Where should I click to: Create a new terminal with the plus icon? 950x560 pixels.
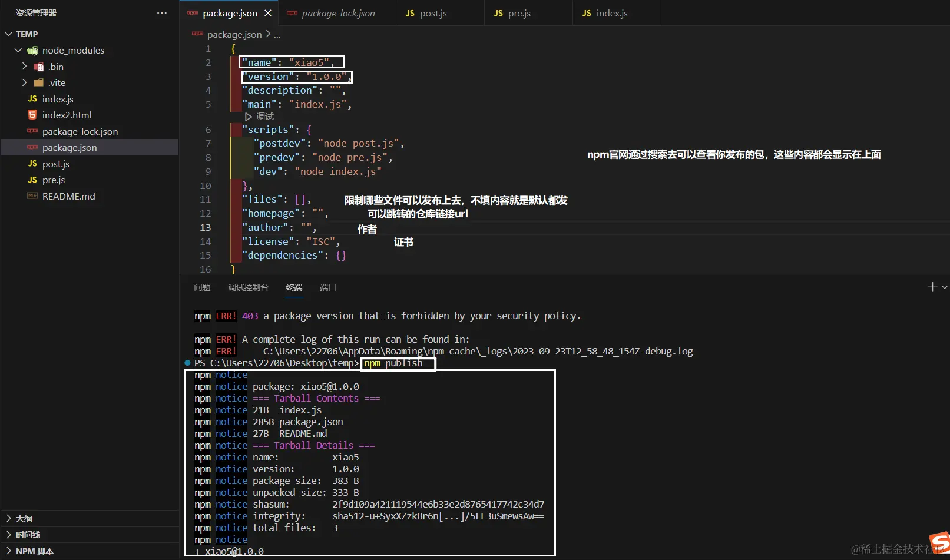pos(932,287)
